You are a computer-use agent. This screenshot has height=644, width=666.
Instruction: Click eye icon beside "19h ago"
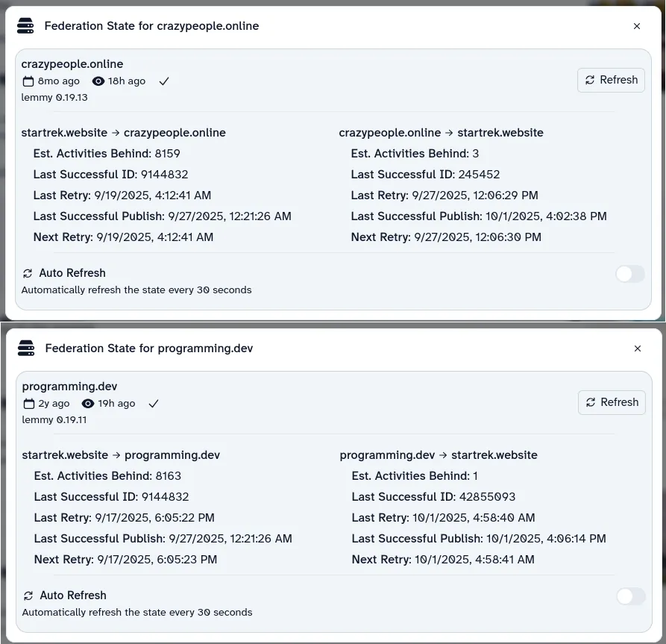click(88, 404)
